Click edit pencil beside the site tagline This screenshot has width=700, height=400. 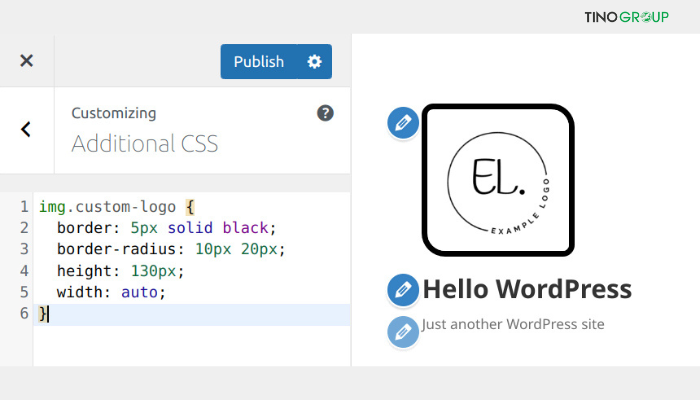403,332
